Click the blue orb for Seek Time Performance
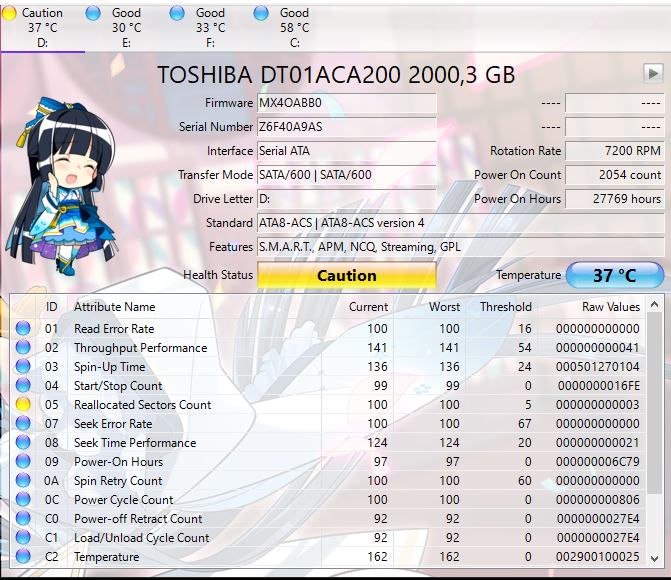This screenshot has width=671, height=580. 23,442
